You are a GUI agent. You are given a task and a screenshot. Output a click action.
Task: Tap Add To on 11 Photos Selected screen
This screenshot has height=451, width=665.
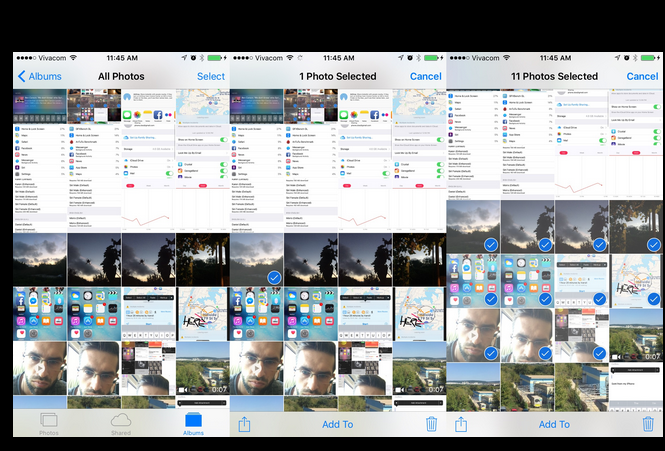(x=554, y=424)
